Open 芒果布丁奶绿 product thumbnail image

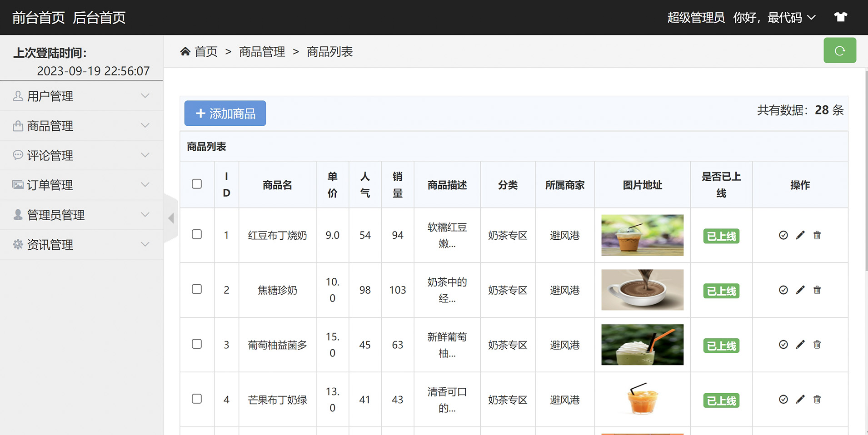pyautogui.click(x=642, y=399)
